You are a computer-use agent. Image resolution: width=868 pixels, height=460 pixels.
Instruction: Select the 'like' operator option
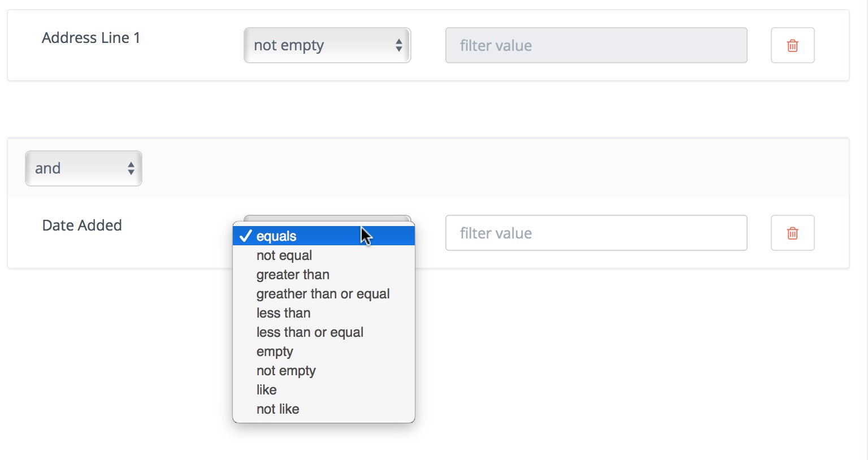pyautogui.click(x=267, y=390)
